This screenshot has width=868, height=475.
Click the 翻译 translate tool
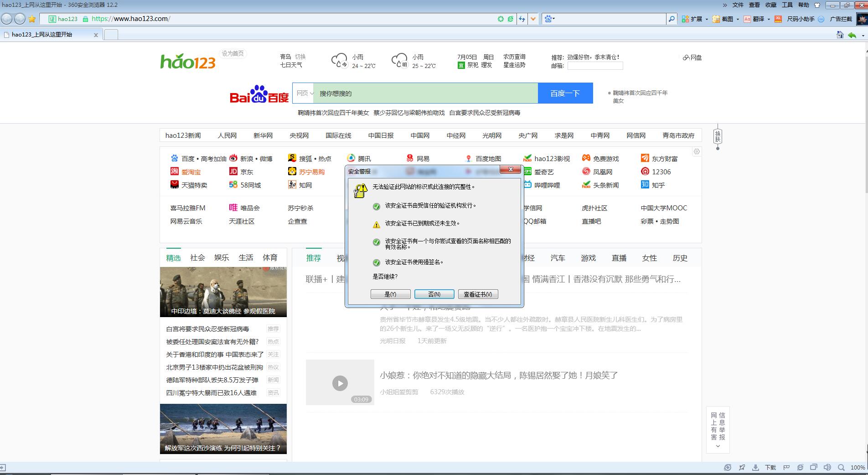[x=754, y=19]
